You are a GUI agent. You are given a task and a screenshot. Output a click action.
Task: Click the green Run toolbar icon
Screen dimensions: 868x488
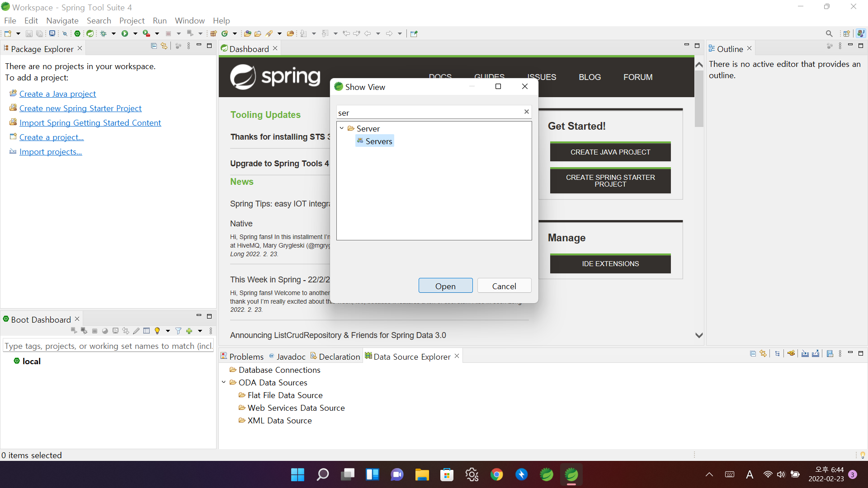coord(125,33)
